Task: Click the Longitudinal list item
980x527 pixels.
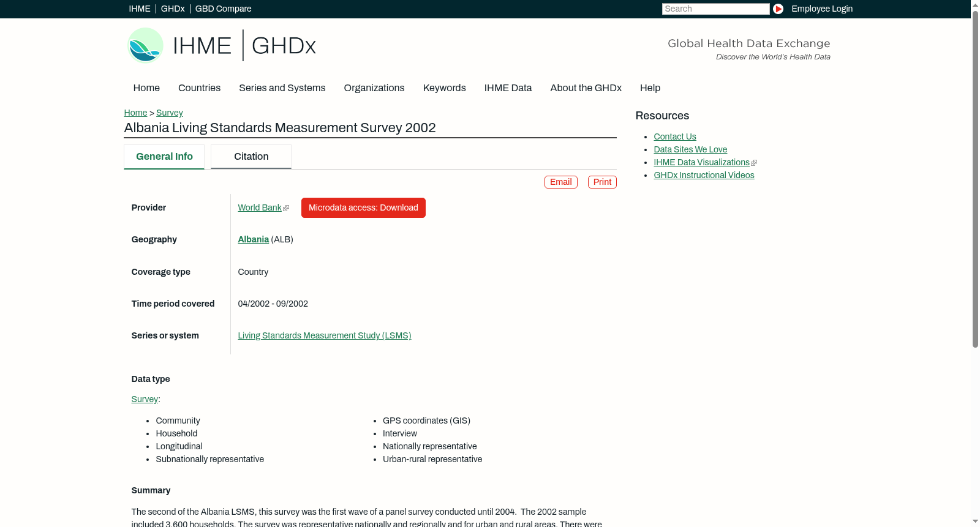Action: (179, 446)
